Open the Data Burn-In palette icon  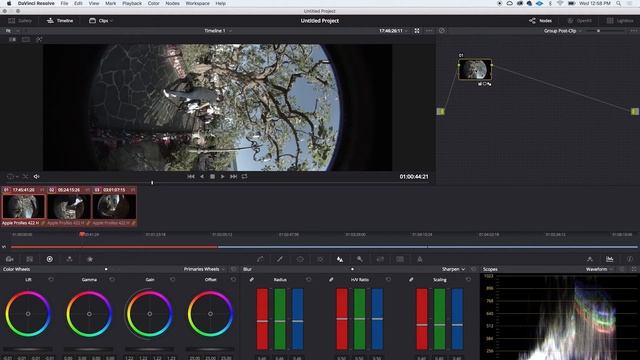coord(420,259)
